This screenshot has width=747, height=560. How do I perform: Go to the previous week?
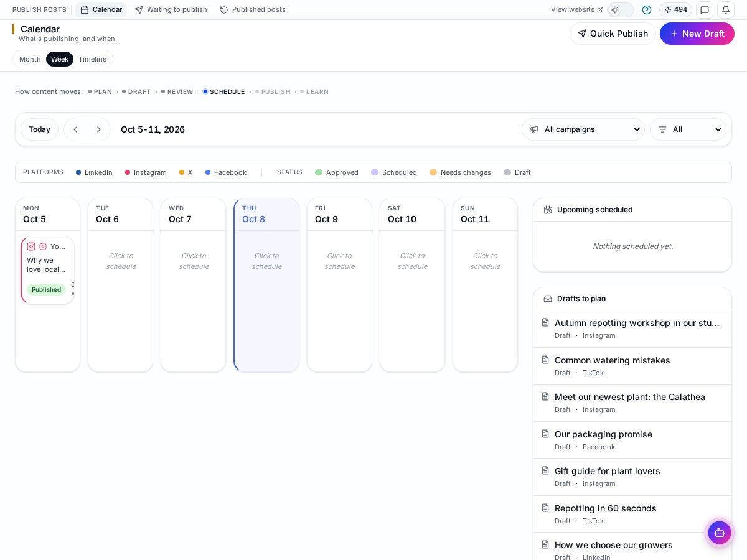pyautogui.click(x=76, y=129)
